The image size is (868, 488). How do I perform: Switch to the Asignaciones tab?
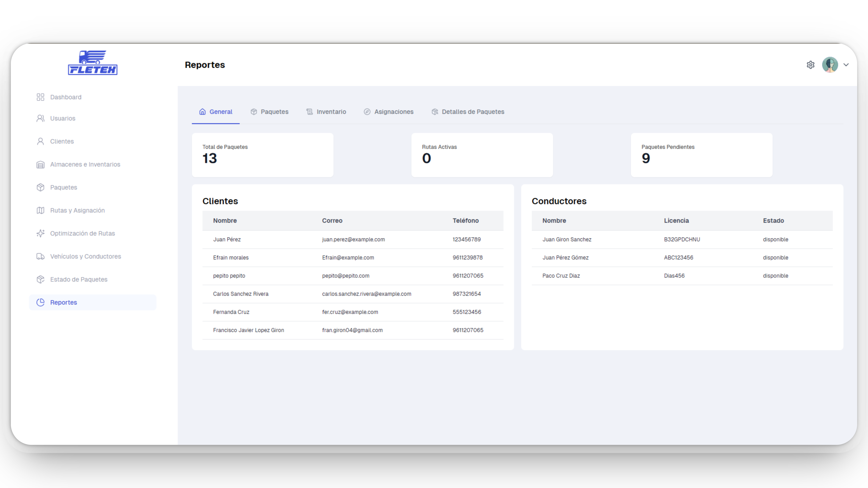point(389,112)
